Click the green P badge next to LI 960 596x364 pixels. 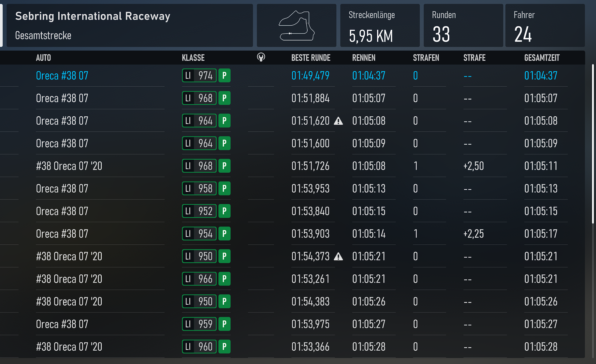point(225,346)
